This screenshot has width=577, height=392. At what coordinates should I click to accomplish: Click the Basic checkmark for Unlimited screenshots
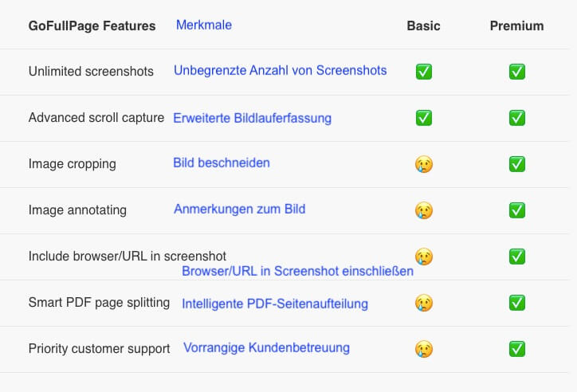point(423,72)
